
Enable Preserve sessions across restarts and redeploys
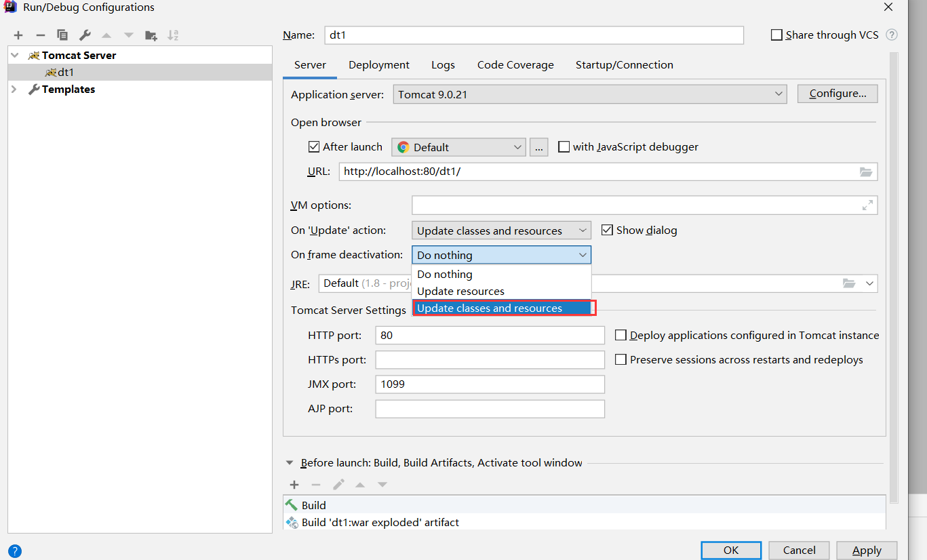point(620,359)
